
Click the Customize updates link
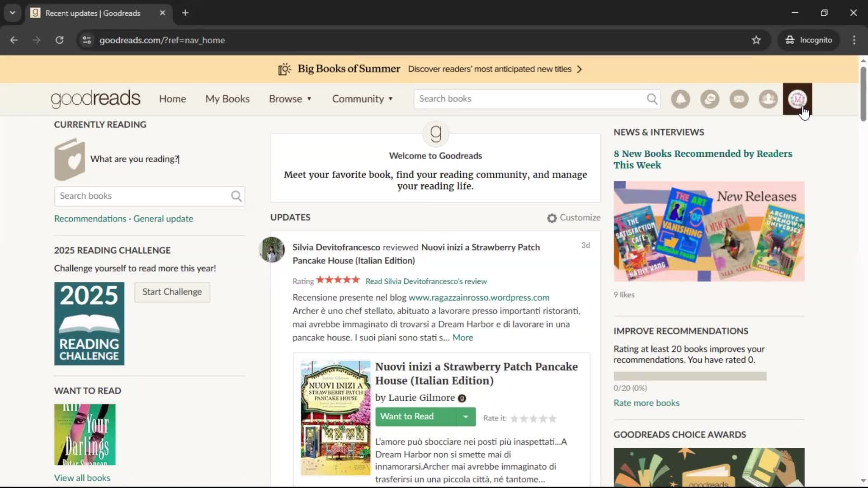(580, 218)
